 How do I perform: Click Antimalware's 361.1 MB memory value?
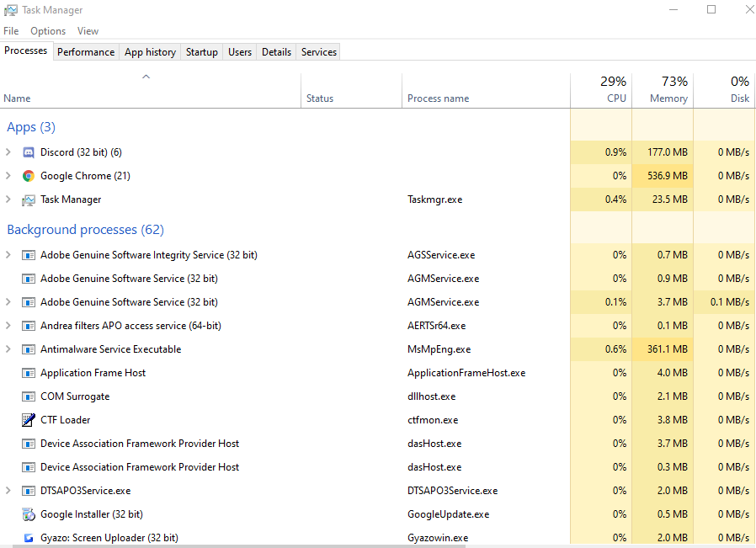point(668,349)
